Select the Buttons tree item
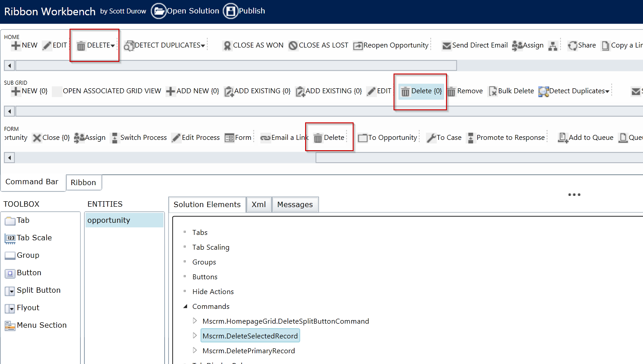The image size is (643, 364). pos(205,277)
